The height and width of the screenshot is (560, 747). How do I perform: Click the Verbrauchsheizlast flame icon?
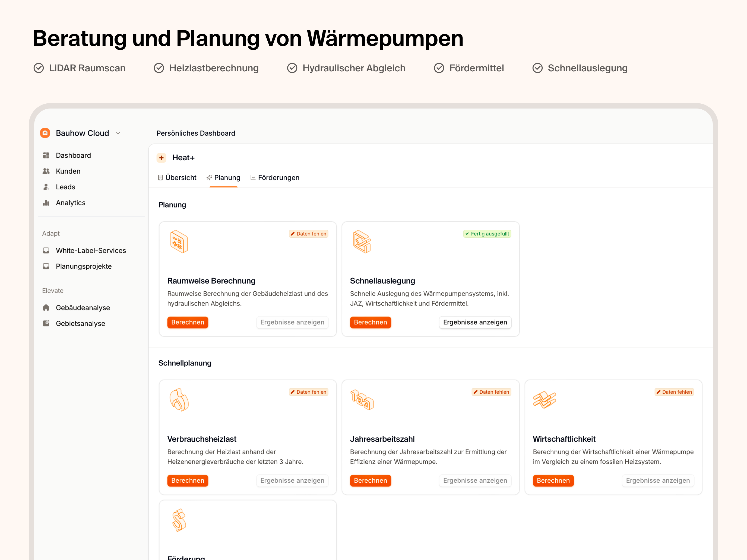(x=179, y=400)
